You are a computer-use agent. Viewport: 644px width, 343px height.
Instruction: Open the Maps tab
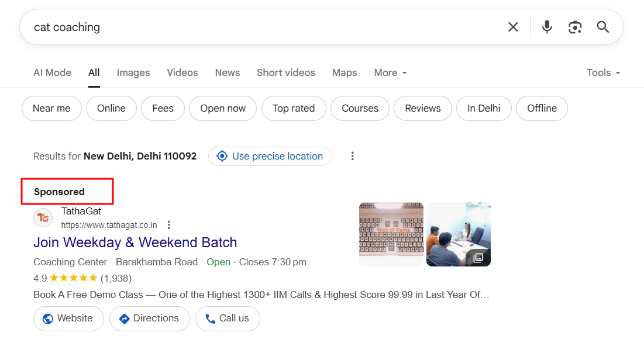[x=345, y=72]
